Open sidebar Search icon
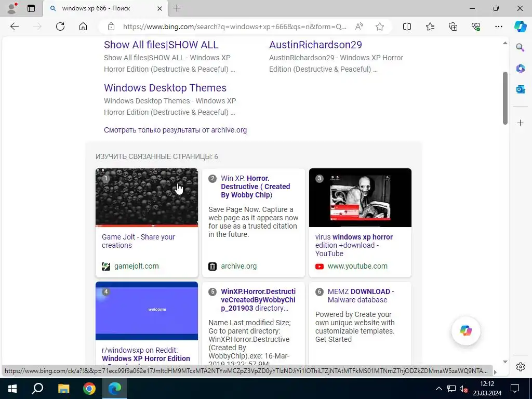Image resolution: width=532 pixels, height=399 pixels. 520,47
